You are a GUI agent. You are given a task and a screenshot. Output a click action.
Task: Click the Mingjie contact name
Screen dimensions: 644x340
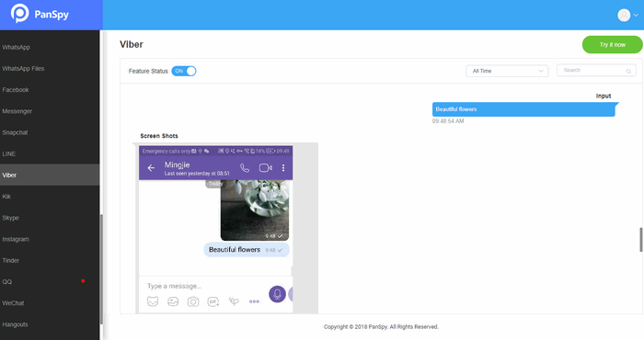[x=177, y=164]
